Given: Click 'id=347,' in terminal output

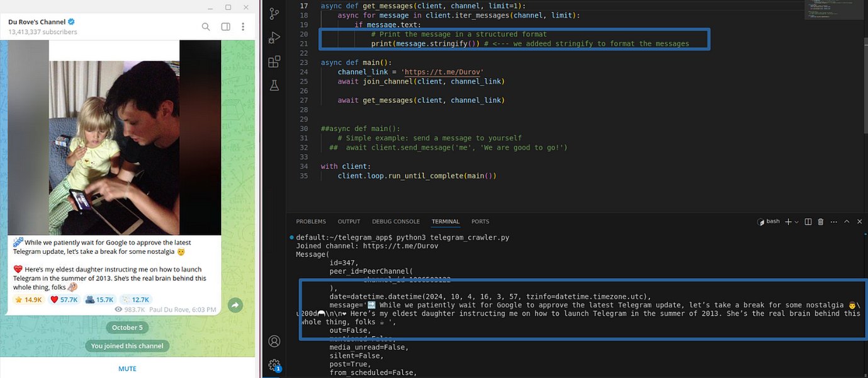Looking at the screenshot, I should click(344, 263).
